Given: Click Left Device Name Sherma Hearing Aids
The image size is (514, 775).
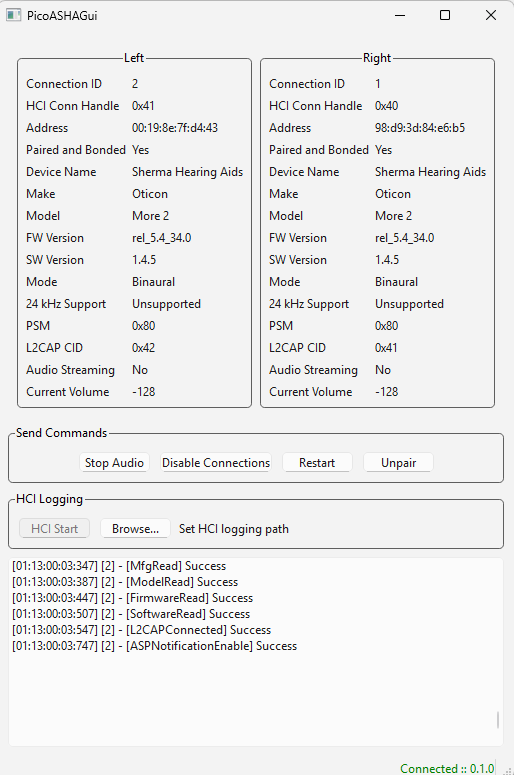Looking at the screenshot, I should click(187, 172).
